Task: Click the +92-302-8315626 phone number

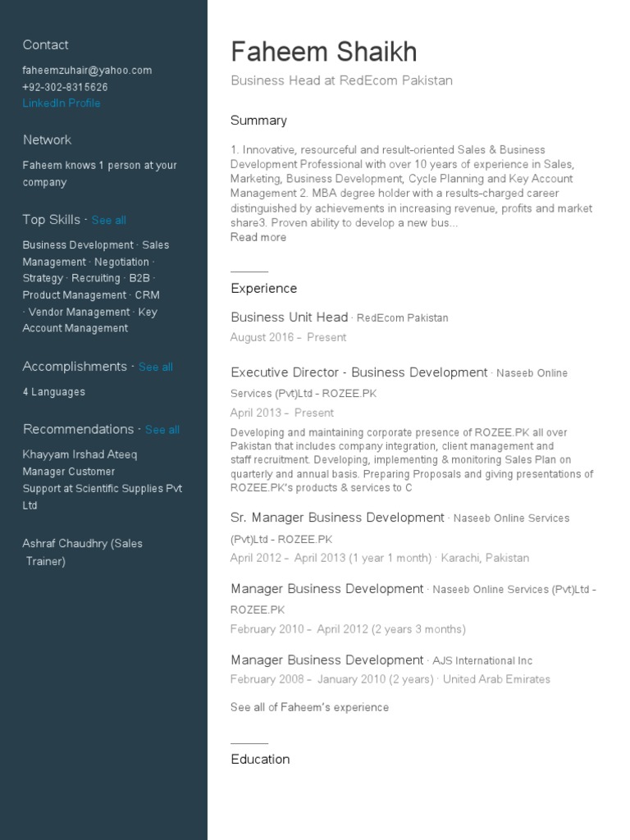Action: 65,87
